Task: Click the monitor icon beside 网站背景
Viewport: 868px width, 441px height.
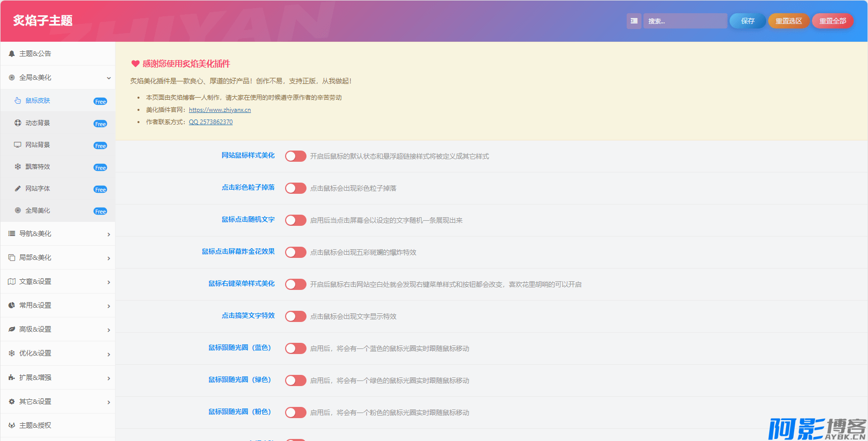Action: click(18, 144)
